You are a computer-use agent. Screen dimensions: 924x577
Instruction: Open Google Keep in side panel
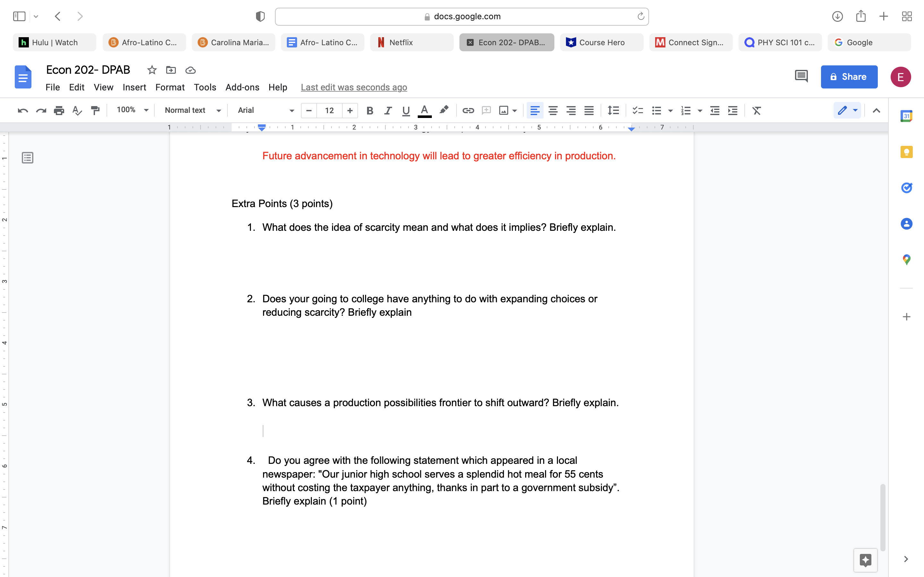[906, 152]
